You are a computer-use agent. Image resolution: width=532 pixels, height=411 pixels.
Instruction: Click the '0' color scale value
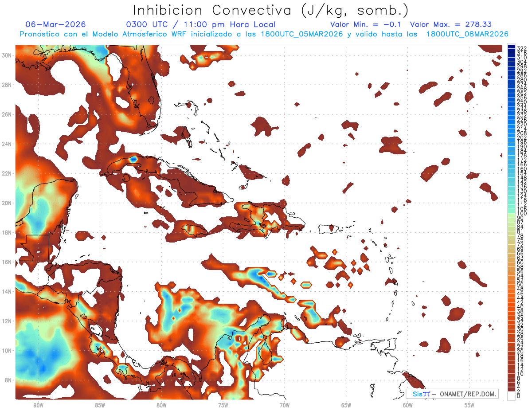point(519,396)
